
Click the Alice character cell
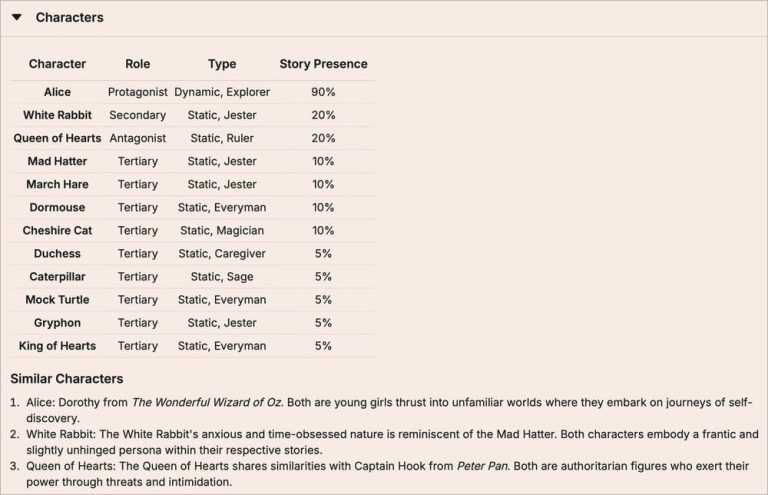click(x=57, y=92)
